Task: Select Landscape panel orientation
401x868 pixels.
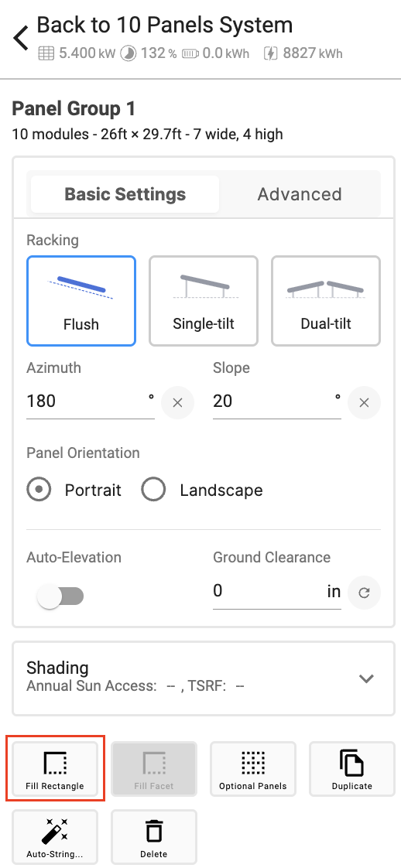Action: [153, 490]
